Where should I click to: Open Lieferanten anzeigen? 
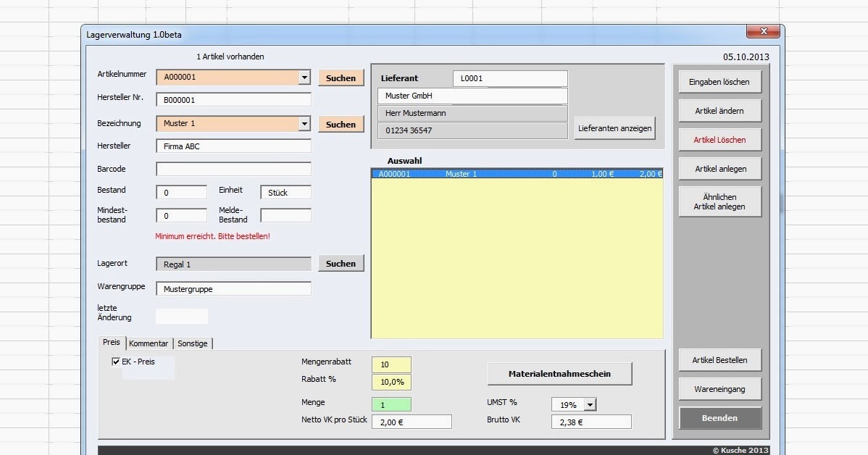tap(614, 128)
